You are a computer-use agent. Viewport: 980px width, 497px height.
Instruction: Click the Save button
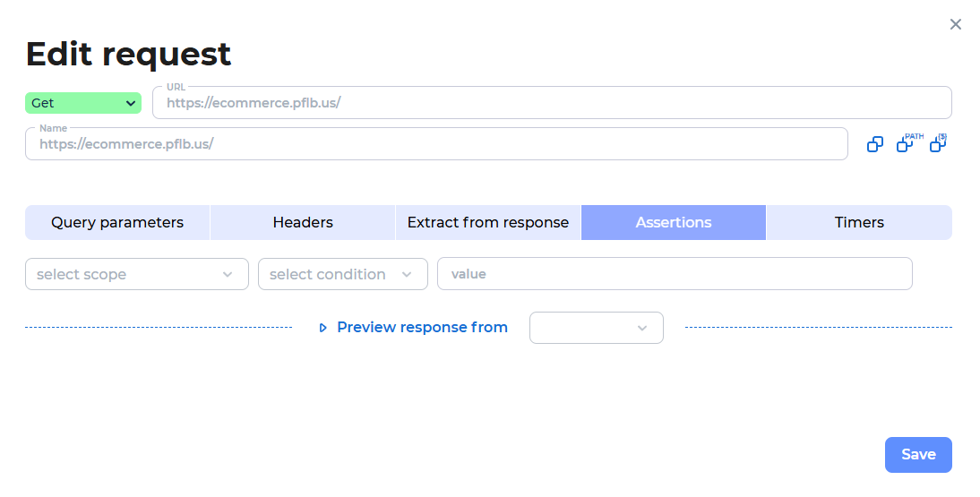click(918, 455)
